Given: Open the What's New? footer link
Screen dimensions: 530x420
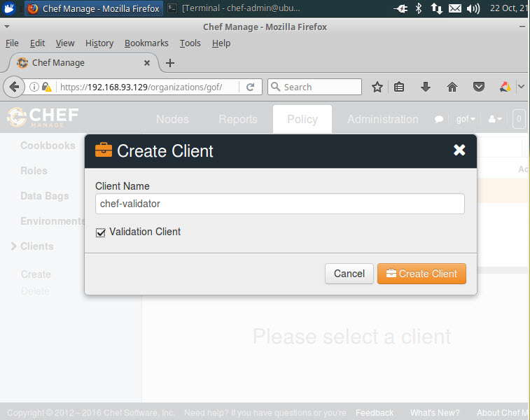Looking at the screenshot, I should (435, 413).
